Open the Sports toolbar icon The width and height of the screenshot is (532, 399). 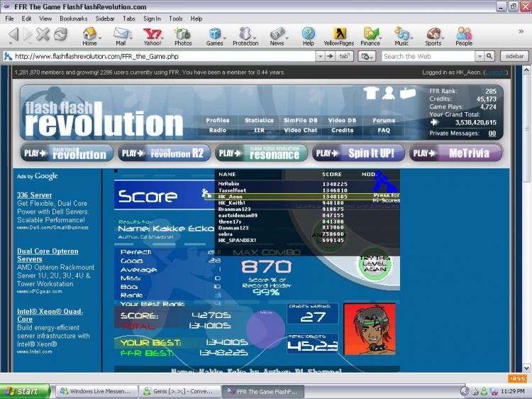433,36
